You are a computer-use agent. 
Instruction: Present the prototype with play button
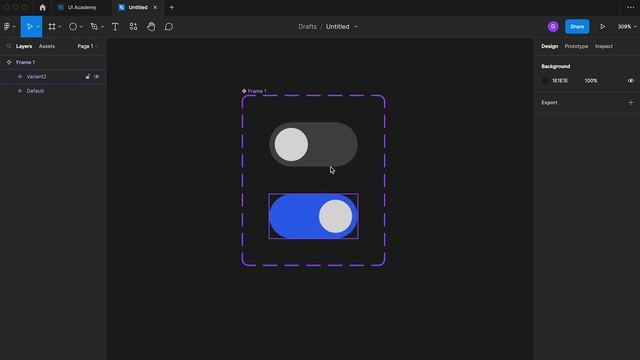click(x=602, y=27)
